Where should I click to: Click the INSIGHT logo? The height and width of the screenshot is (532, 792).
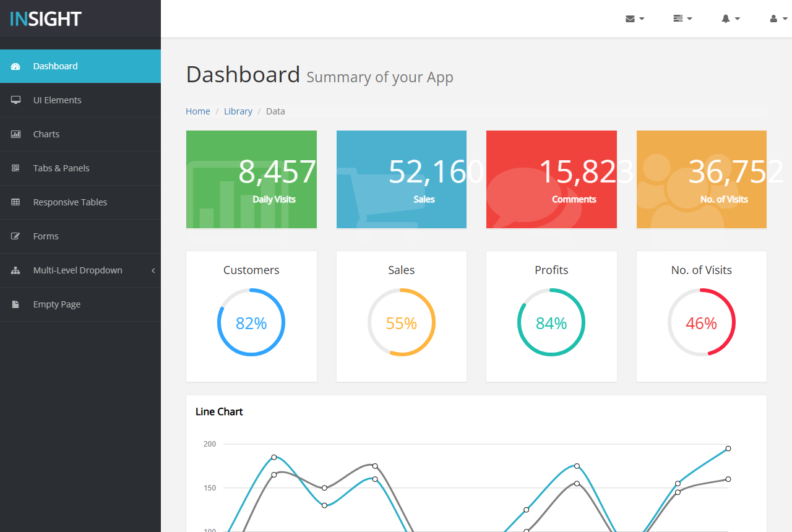(x=46, y=19)
